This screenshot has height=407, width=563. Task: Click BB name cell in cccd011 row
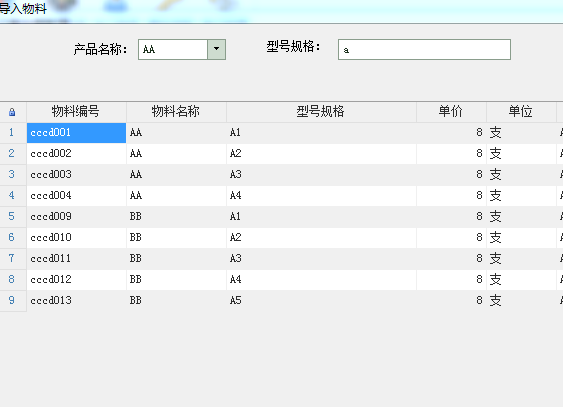[176, 259]
